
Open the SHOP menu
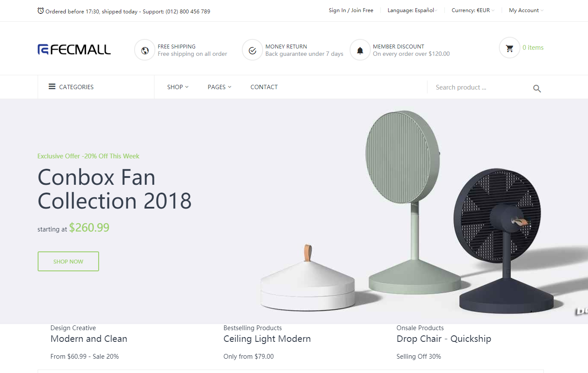[x=178, y=87]
